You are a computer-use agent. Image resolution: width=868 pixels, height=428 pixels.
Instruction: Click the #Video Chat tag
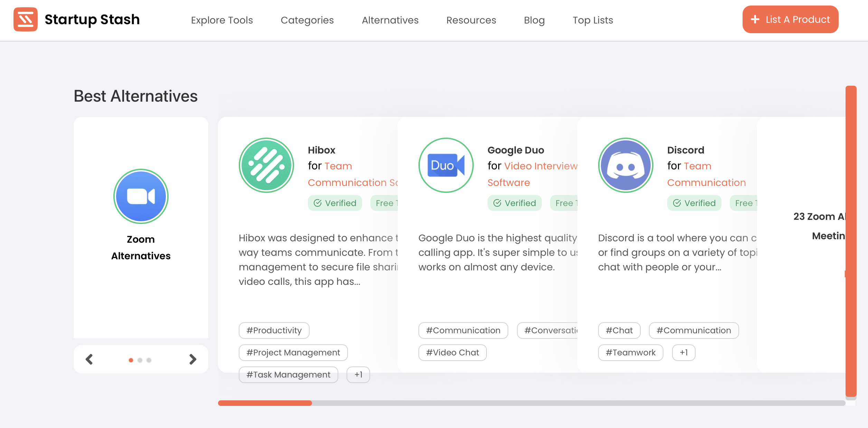pos(452,353)
